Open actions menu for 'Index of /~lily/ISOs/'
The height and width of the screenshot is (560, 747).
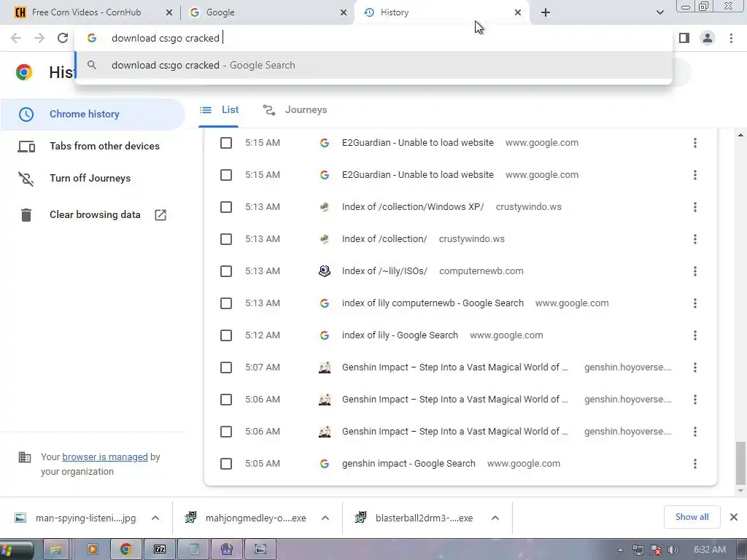pos(695,271)
